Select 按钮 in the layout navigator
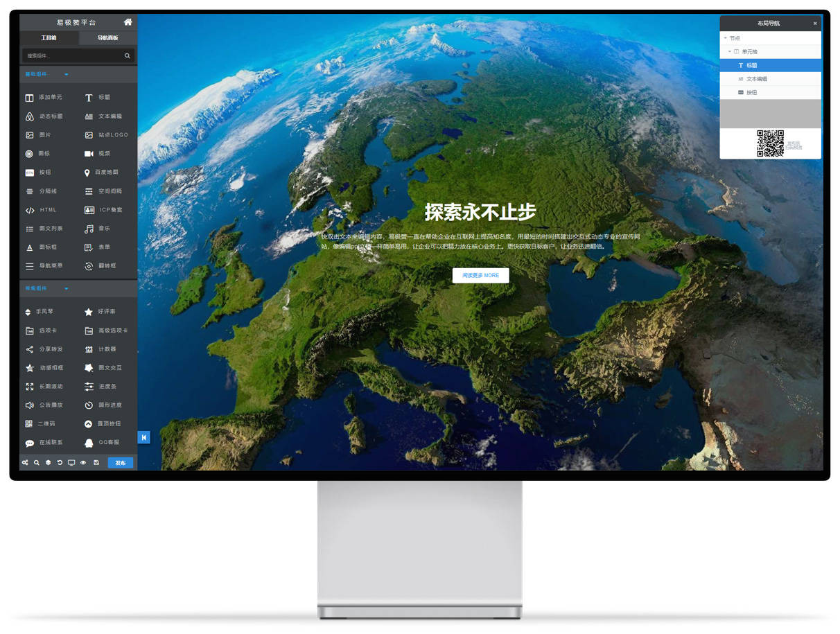 tap(770, 92)
